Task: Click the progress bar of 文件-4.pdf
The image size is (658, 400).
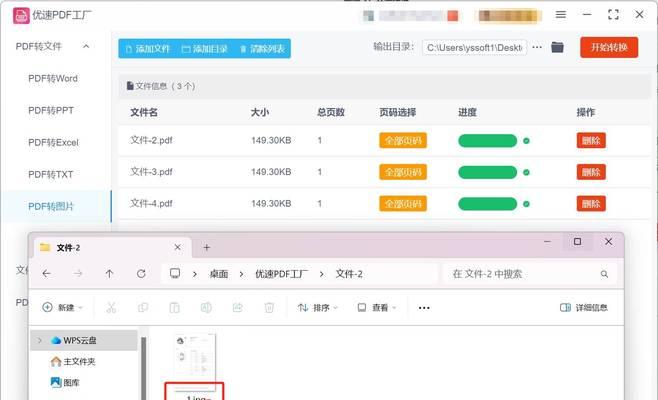Action: 488,204
